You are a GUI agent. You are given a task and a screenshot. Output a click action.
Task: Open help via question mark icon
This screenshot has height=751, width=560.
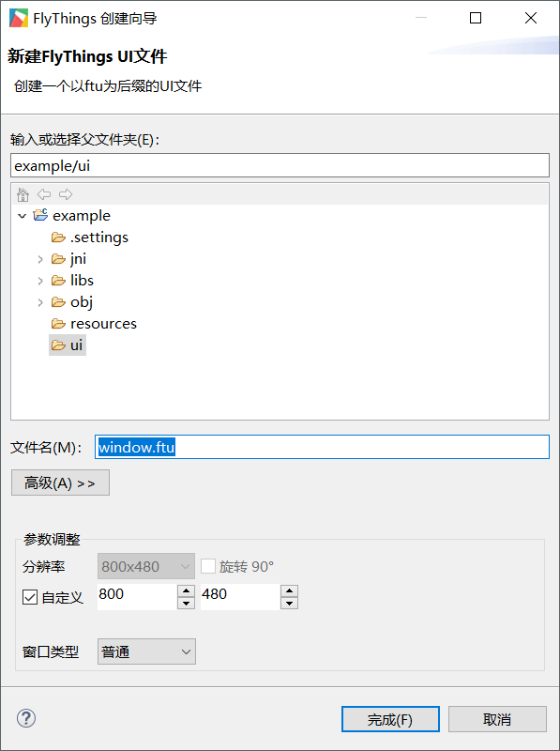26,718
